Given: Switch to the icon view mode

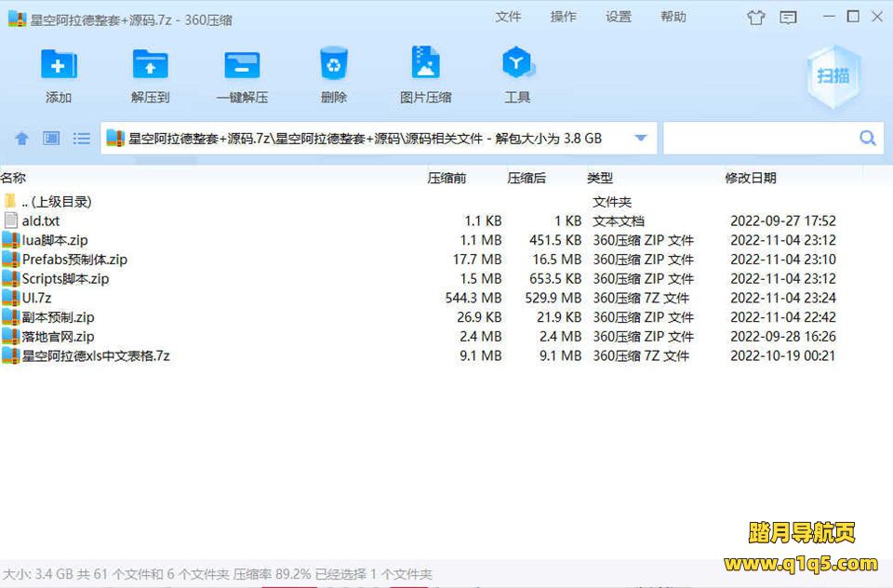Looking at the screenshot, I should [x=51, y=139].
